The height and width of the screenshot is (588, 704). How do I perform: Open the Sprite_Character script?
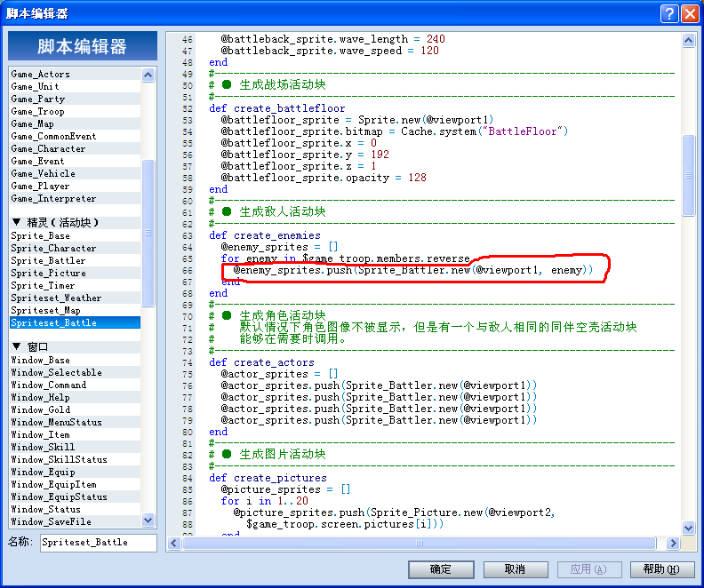(x=75, y=248)
